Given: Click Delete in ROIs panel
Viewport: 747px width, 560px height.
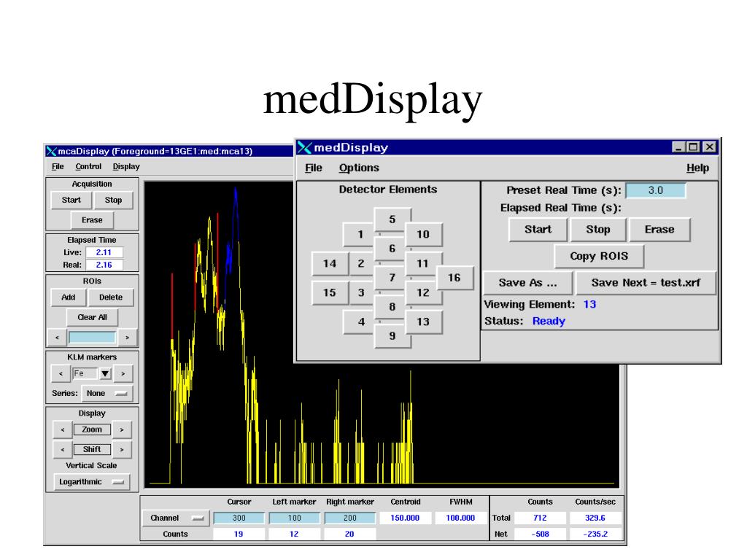Looking at the screenshot, I should [111, 297].
